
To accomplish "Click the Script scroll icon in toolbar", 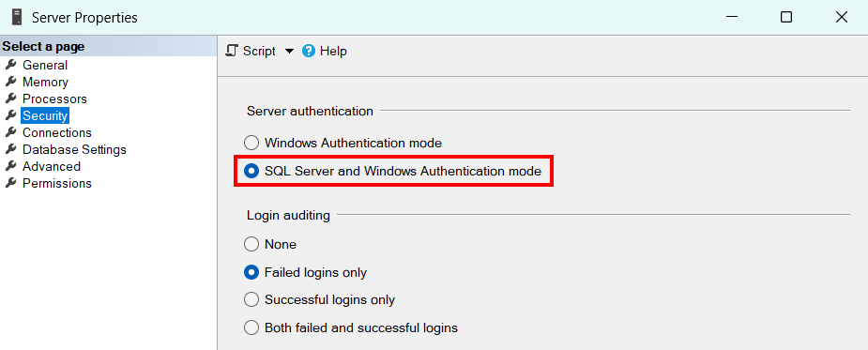I will point(233,51).
